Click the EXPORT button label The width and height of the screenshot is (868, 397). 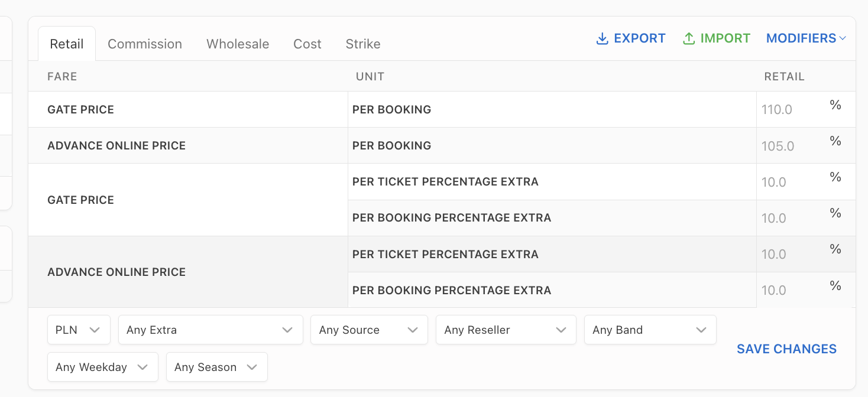point(640,38)
